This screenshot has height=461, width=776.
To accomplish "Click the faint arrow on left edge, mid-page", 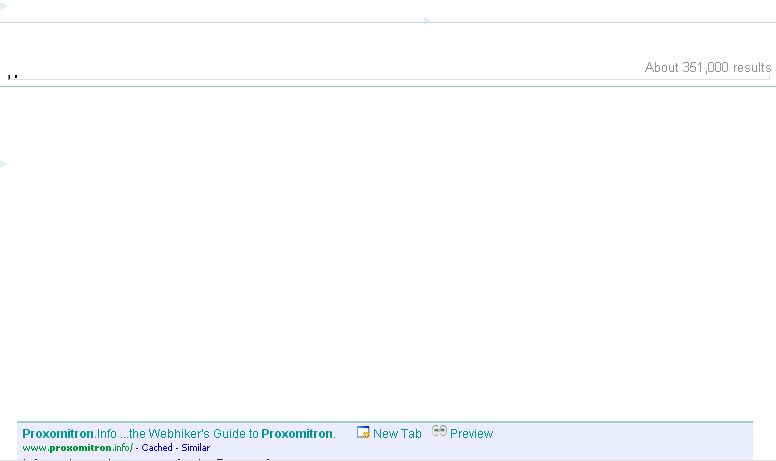I will click(x=3, y=163).
